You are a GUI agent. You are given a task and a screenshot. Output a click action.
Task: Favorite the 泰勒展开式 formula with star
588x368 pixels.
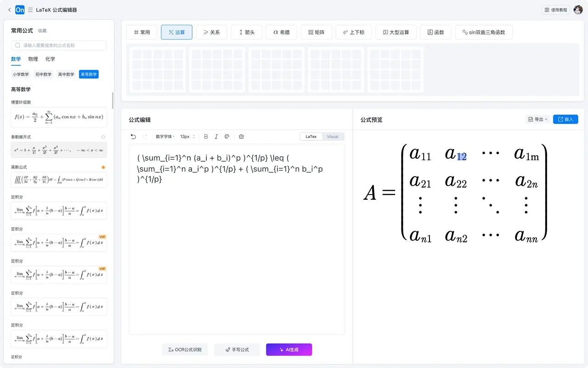[103, 137]
